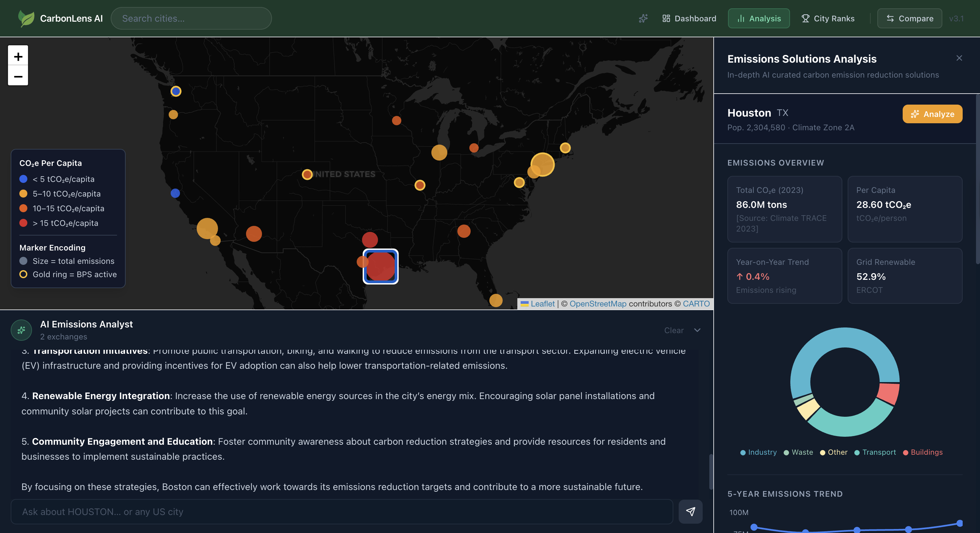The image size is (980, 533).
Task: Focus the Search cities input field
Action: pyautogui.click(x=191, y=18)
